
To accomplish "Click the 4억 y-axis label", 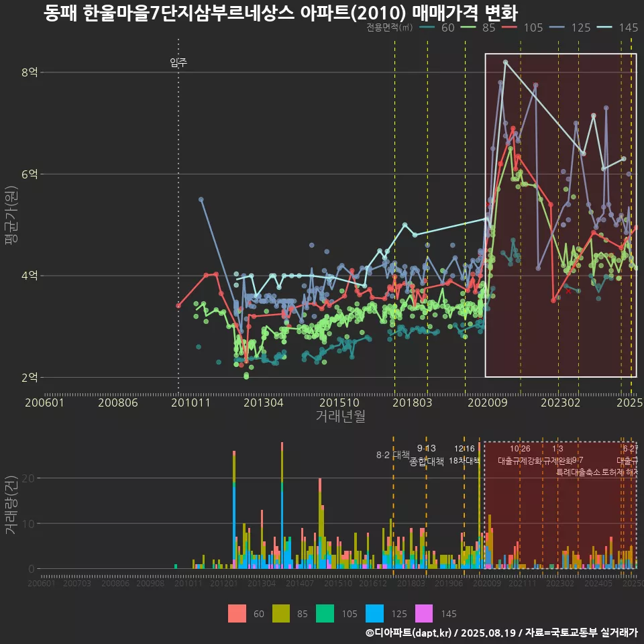I will (30, 276).
